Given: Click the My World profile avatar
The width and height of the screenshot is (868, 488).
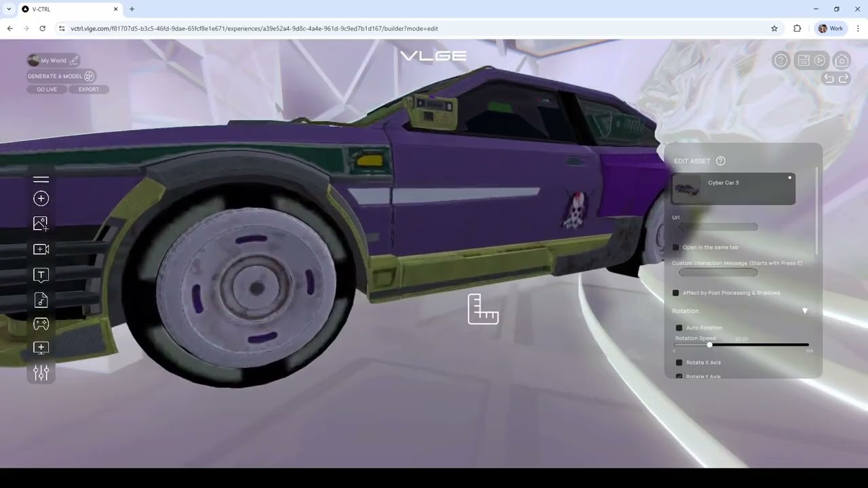Looking at the screenshot, I should point(33,60).
